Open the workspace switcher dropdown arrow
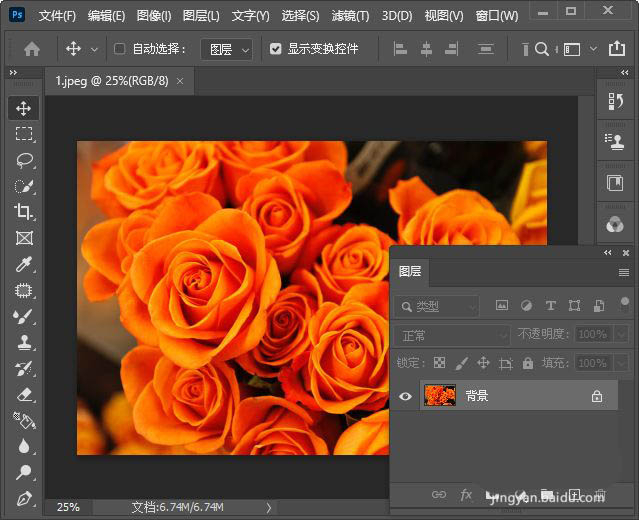Screen dimensions: 639x520 (x=593, y=49)
